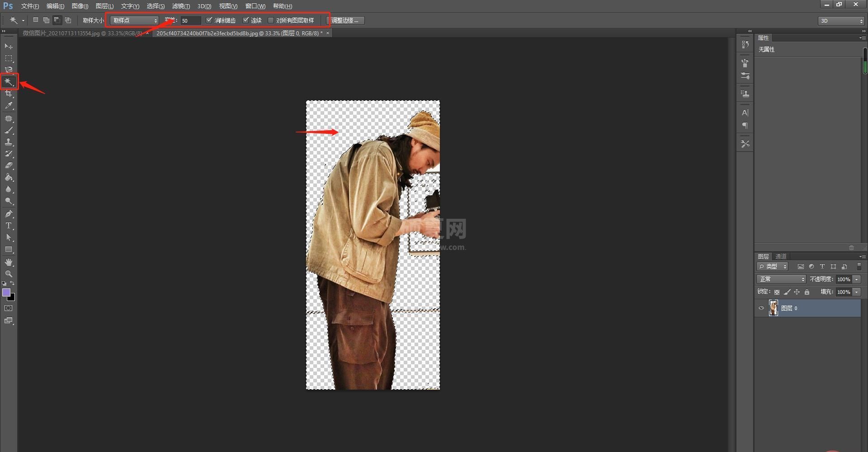Viewport: 868px width, 452px height.
Task: Toggle lock transparent pixels in Layers
Action: point(777,292)
